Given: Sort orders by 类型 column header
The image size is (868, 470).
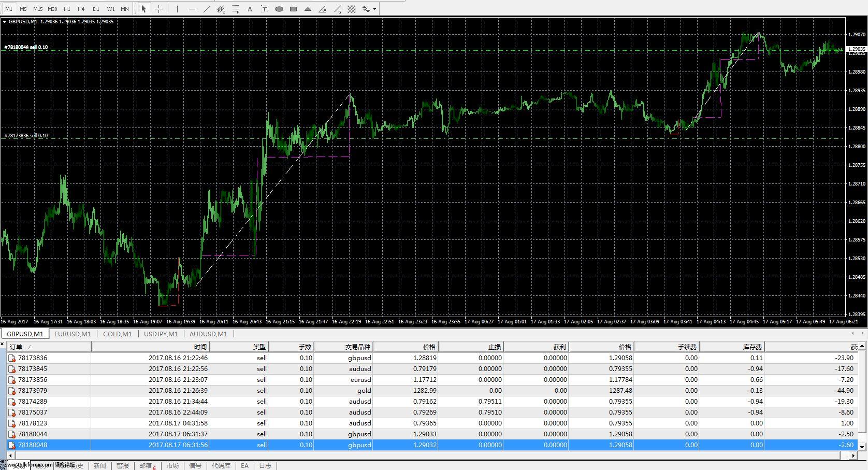Looking at the screenshot, I should [x=239, y=347].
